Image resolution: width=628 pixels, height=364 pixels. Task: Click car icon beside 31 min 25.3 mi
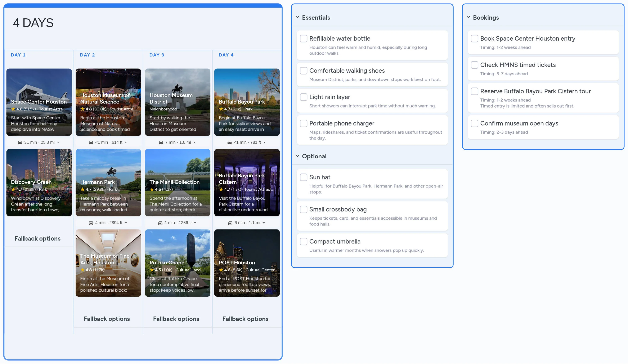pos(20,142)
